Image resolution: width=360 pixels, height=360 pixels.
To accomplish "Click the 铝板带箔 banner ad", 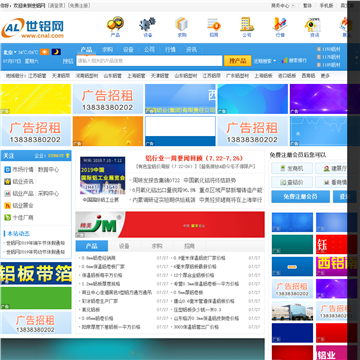I will [x=36, y=273].
